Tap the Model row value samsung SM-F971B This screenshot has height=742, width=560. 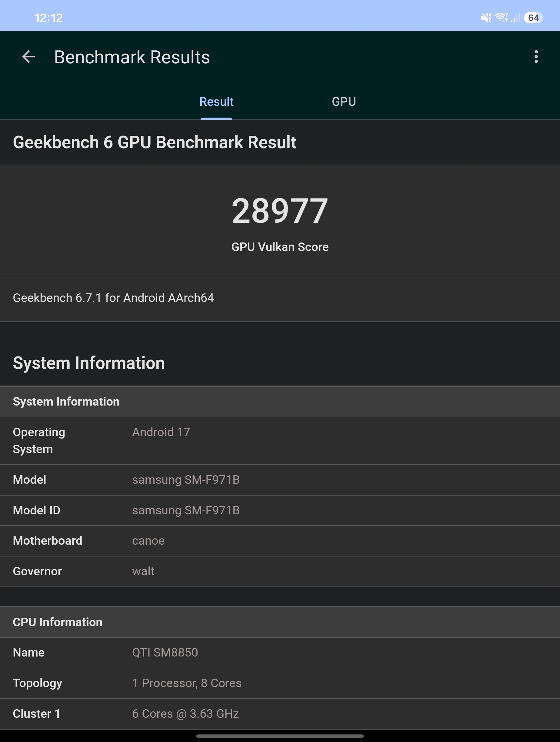pyautogui.click(x=186, y=480)
